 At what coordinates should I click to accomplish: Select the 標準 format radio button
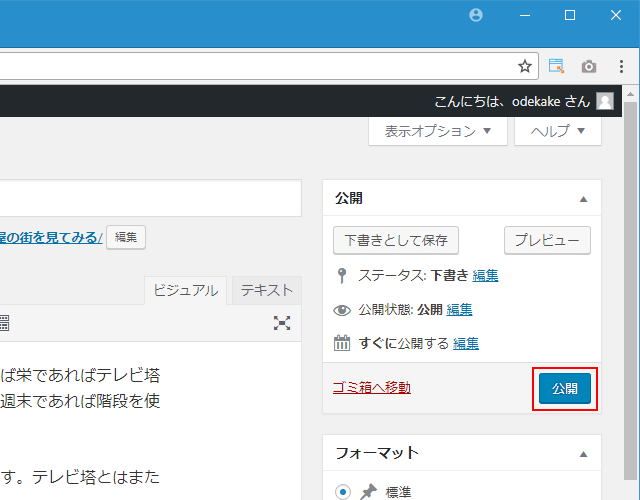(343, 492)
